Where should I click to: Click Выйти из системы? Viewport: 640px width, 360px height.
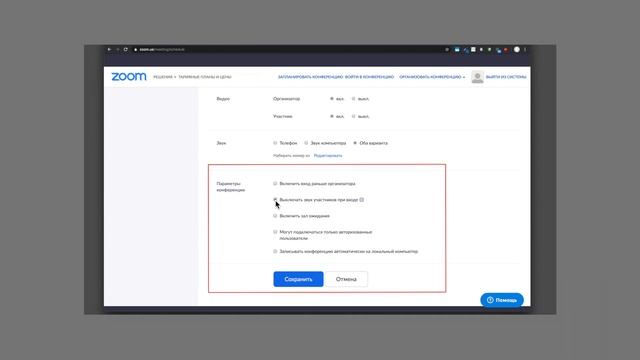click(x=506, y=77)
